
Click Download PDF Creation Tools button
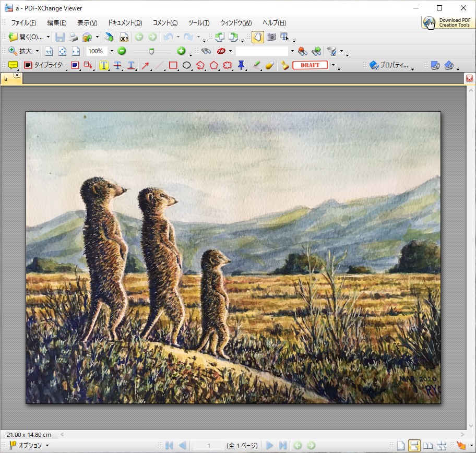click(448, 22)
